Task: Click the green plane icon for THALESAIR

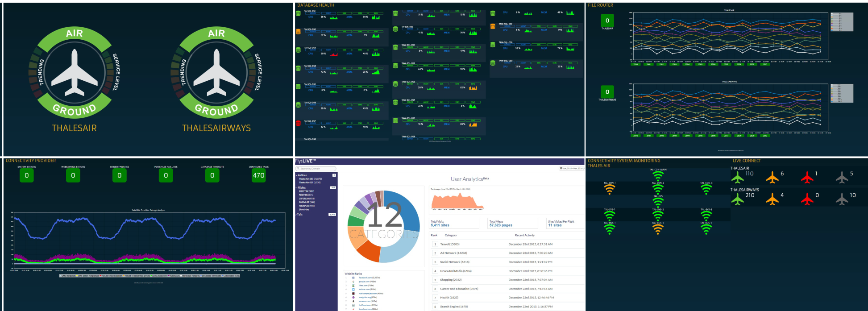Action: click(x=738, y=178)
